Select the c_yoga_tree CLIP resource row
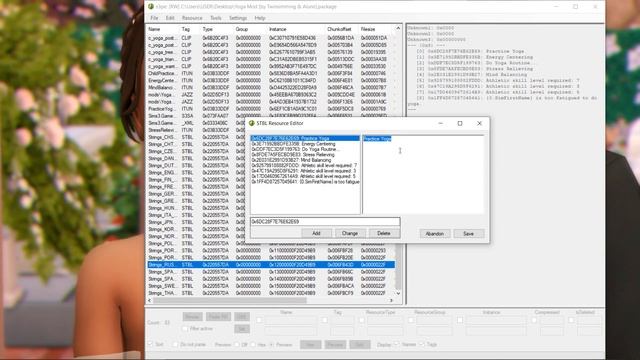Image resolution: width=640 pixels, height=360 pixels. coord(271,52)
